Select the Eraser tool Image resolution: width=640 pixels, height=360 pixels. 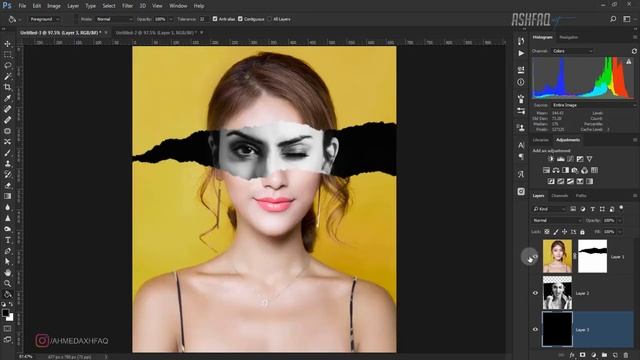[7, 185]
